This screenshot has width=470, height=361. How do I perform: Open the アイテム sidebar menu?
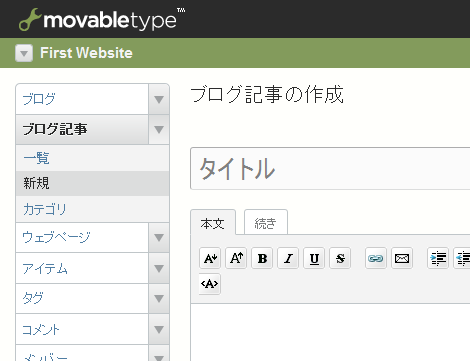tap(82, 268)
